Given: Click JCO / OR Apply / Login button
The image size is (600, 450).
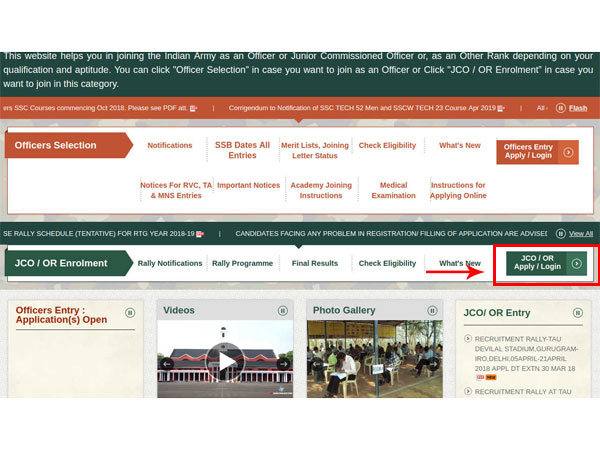Looking at the screenshot, I should [x=546, y=263].
